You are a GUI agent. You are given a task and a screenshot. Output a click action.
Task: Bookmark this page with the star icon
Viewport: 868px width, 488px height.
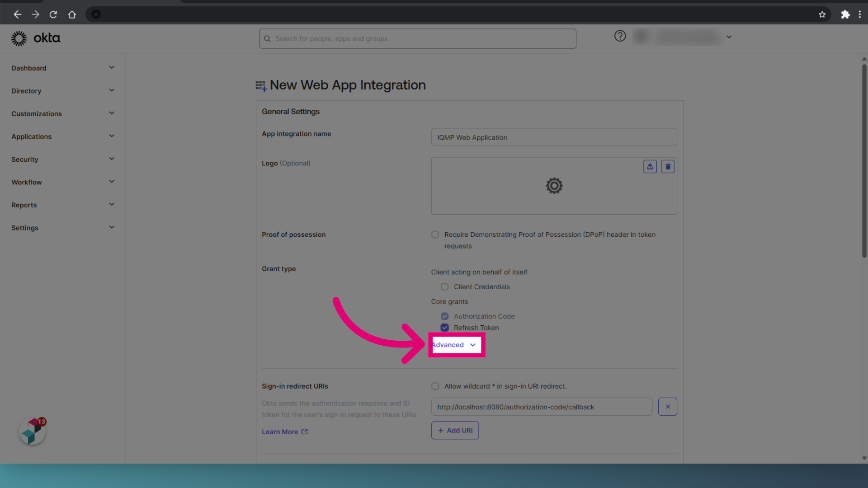click(822, 14)
